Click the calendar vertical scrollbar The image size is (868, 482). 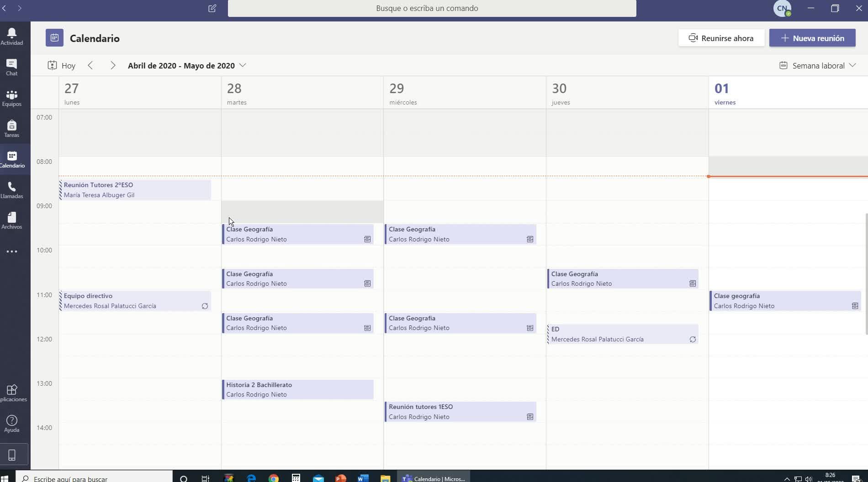click(x=866, y=274)
